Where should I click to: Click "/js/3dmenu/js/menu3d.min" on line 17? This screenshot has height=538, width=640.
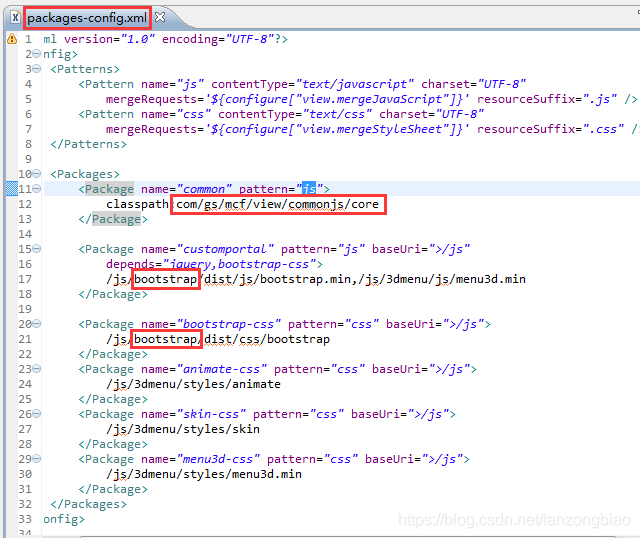coord(442,279)
